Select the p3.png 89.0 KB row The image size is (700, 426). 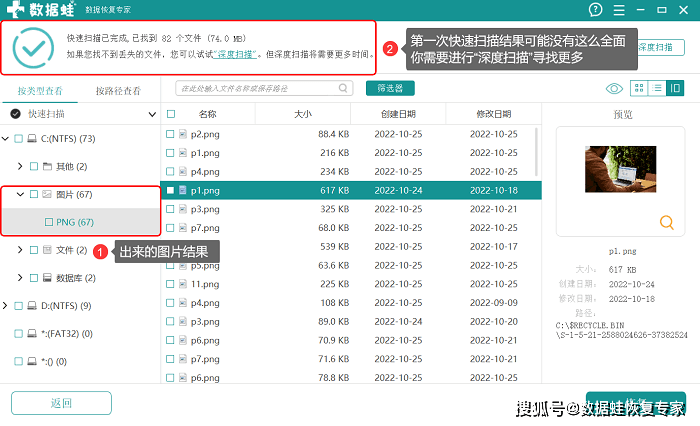pos(351,322)
